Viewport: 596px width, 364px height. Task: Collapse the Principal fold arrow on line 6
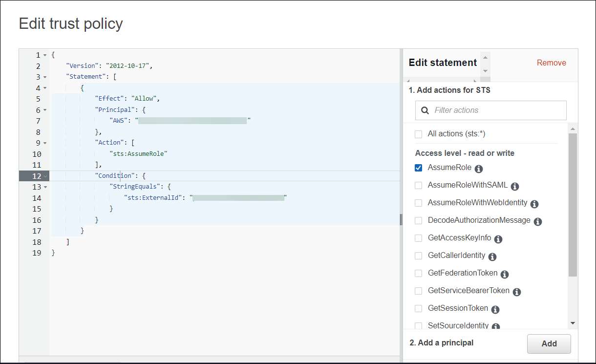click(45, 110)
